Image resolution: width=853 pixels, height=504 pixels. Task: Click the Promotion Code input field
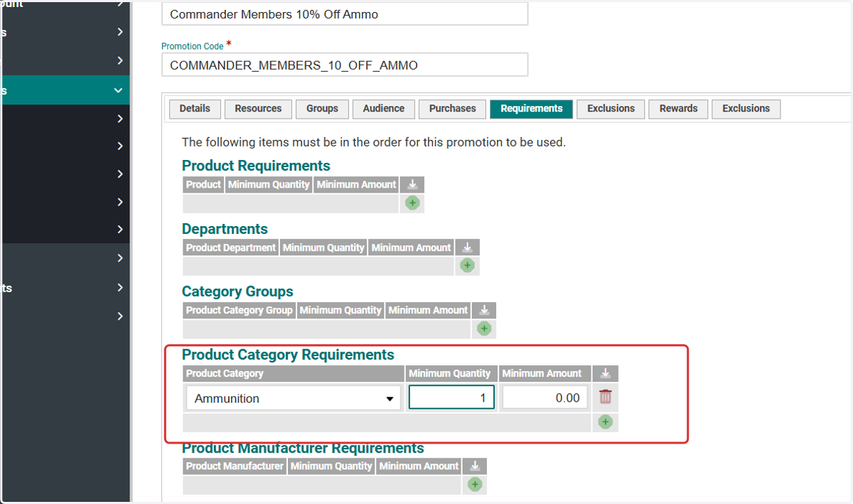click(345, 65)
